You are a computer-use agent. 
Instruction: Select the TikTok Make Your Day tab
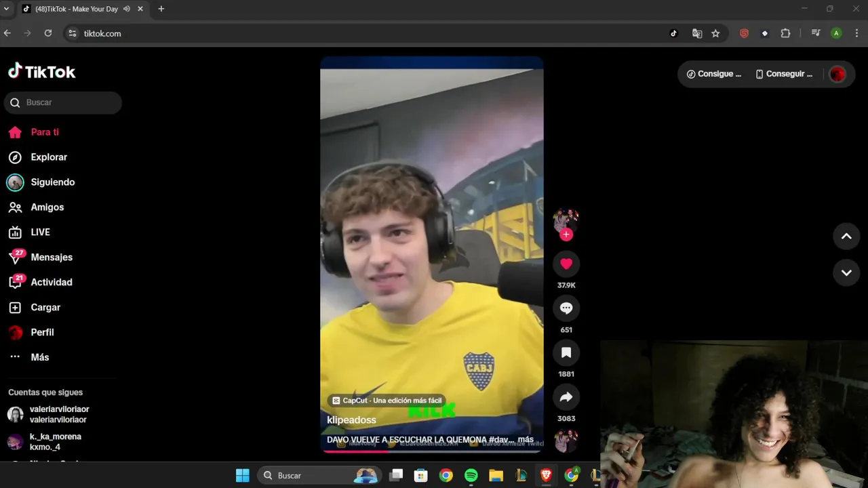[77, 9]
